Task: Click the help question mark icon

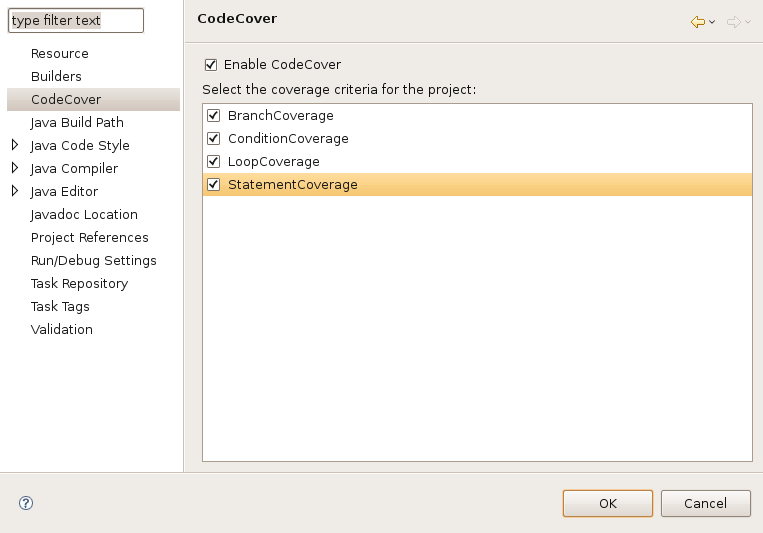Action: (x=26, y=503)
